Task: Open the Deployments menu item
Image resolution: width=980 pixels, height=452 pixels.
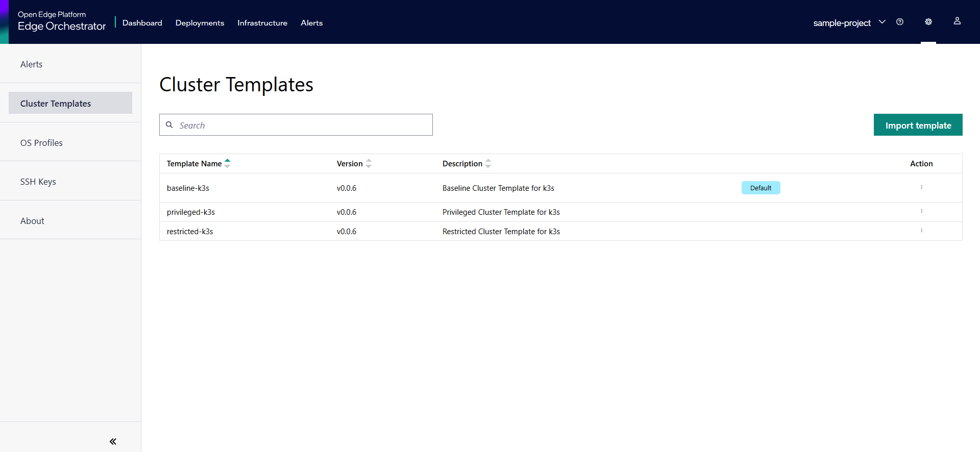Action: 200,23
